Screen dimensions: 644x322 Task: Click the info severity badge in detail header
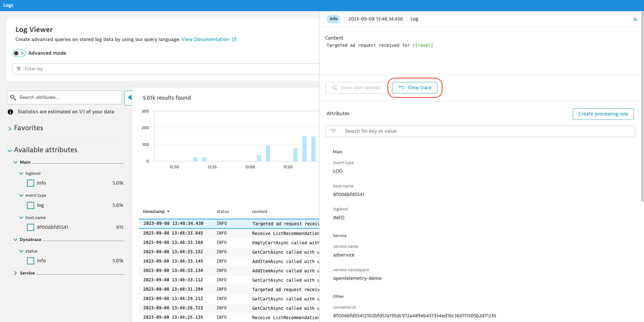333,19
